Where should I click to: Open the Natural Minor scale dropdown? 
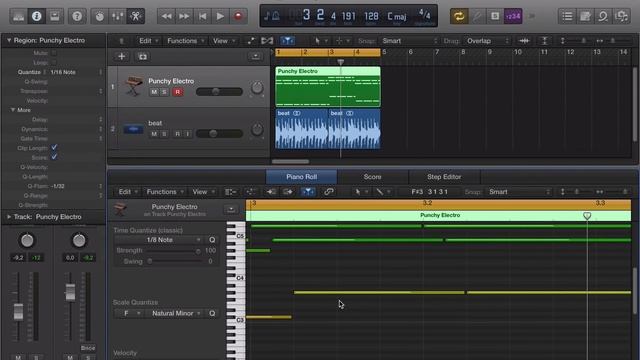(x=175, y=313)
